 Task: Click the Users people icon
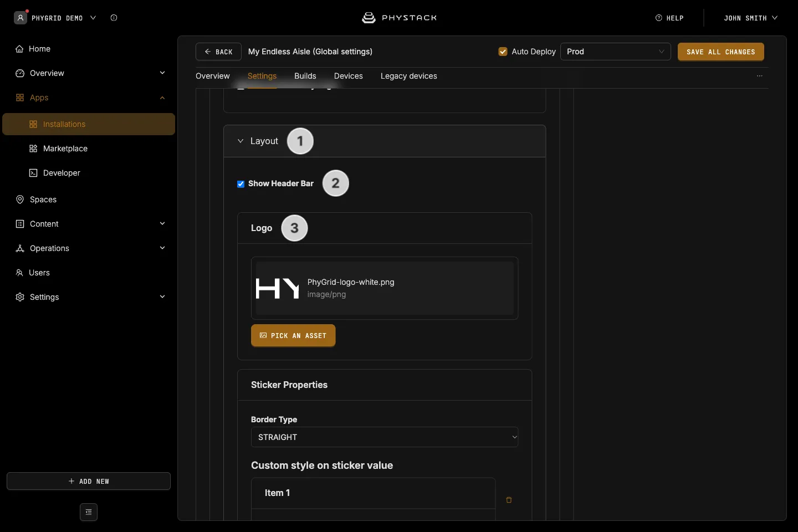point(19,273)
